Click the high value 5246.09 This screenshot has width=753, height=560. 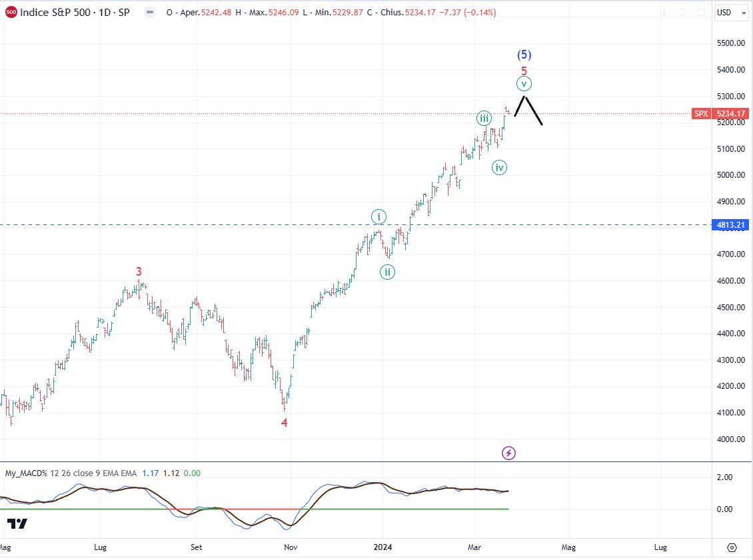coord(283,13)
